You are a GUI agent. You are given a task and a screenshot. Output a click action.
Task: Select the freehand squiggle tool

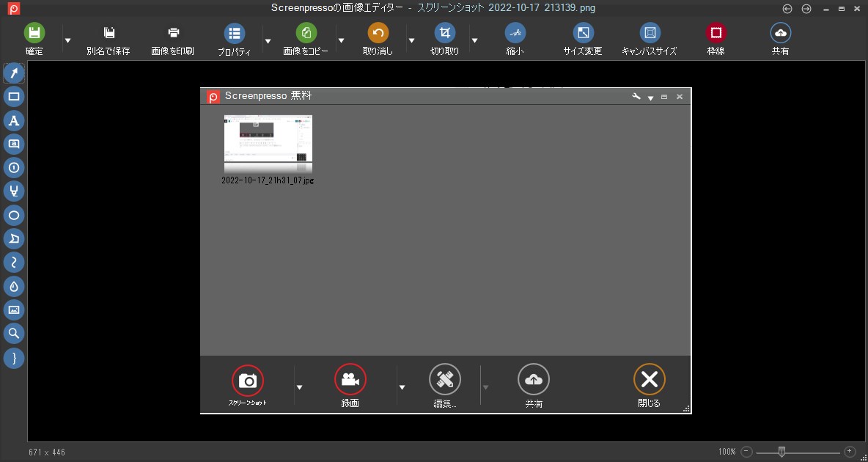coord(14,263)
